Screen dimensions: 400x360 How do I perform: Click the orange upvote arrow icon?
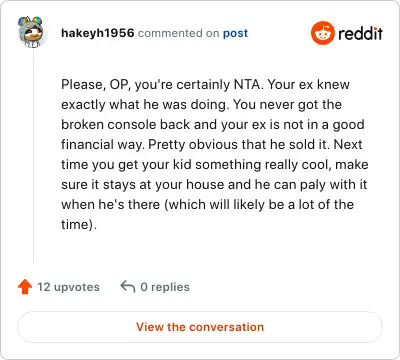coord(25,287)
